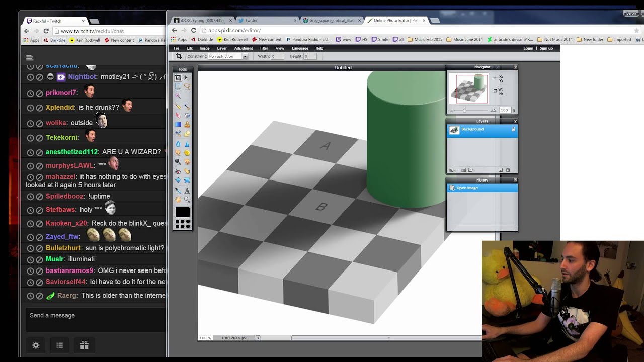Open the Image menu
Screen dimensions: 644x362
(205, 48)
